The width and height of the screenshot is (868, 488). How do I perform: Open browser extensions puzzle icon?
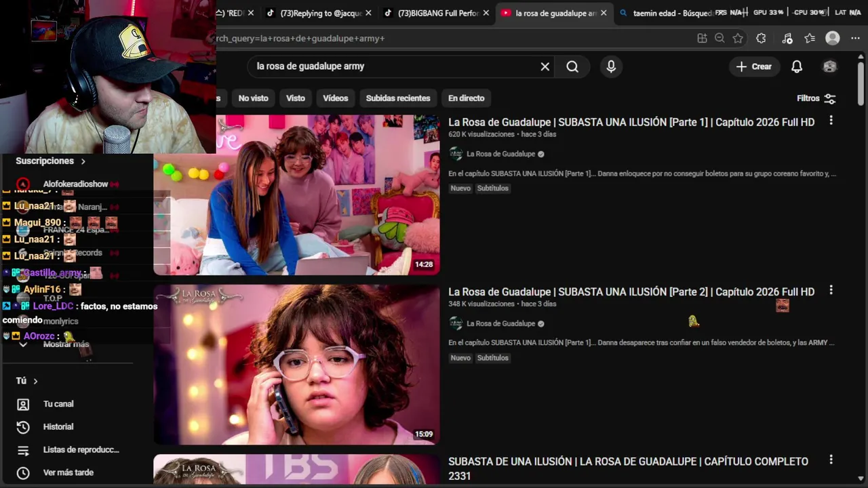point(761,39)
